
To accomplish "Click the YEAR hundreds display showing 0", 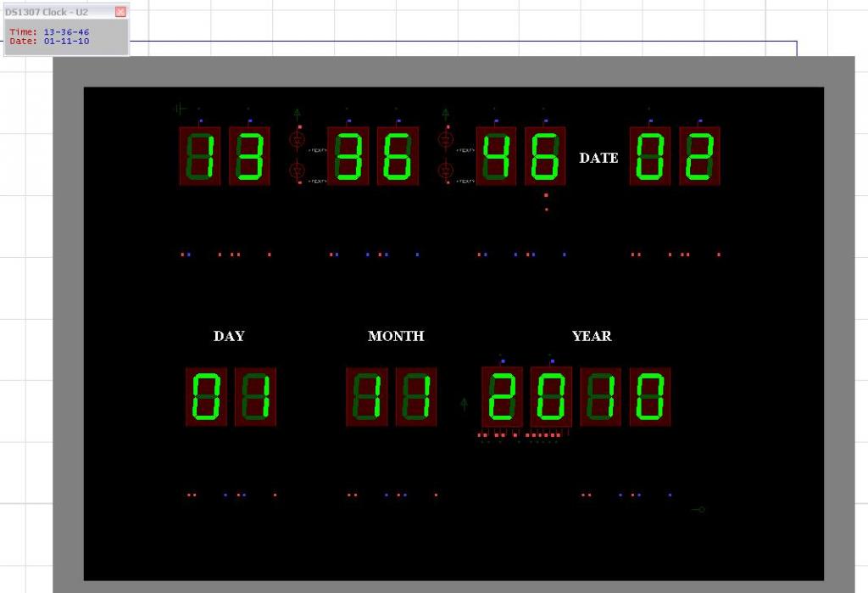I will (x=551, y=397).
